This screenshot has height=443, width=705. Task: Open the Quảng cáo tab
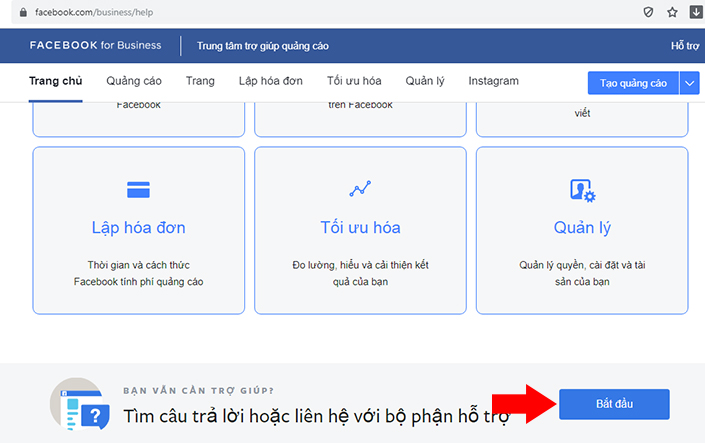click(134, 81)
